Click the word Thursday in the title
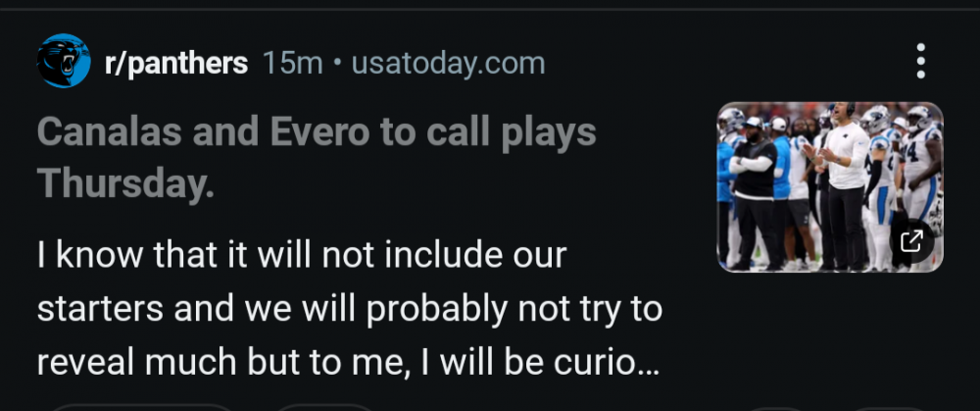The width and height of the screenshot is (980, 411). [125, 183]
